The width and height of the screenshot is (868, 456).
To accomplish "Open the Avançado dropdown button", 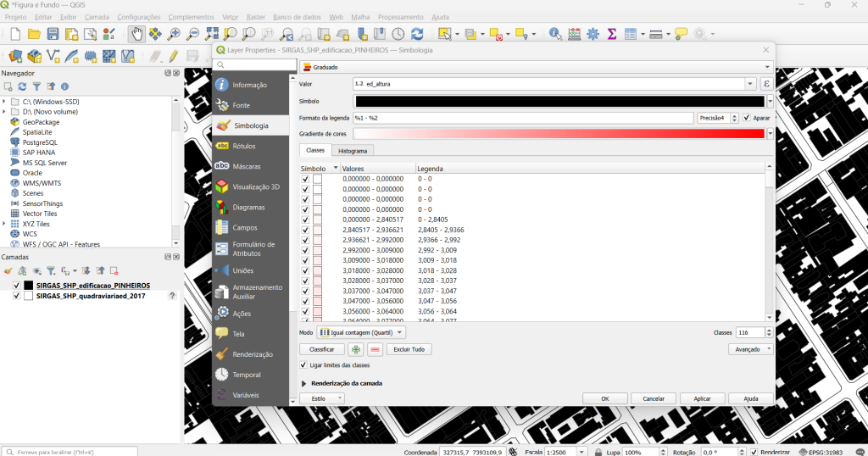I will [751, 349].
